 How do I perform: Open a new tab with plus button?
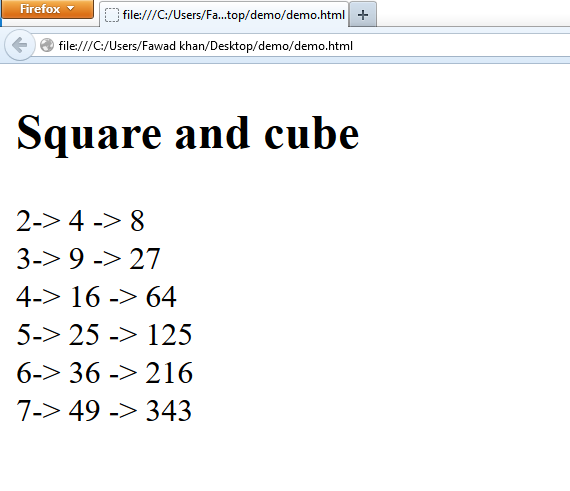(363, 15)
